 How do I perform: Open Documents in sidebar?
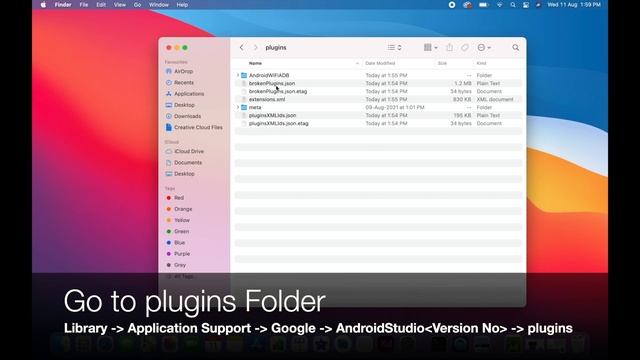coord(188,162)
